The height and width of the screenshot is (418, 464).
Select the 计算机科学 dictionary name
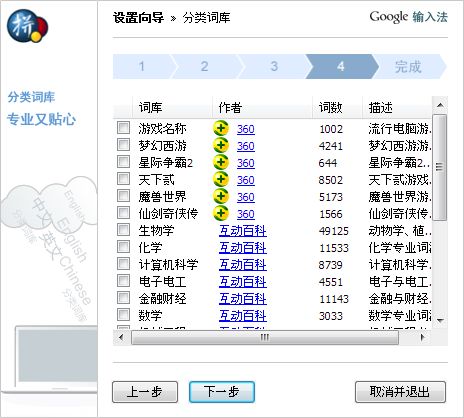coord(168,265)
